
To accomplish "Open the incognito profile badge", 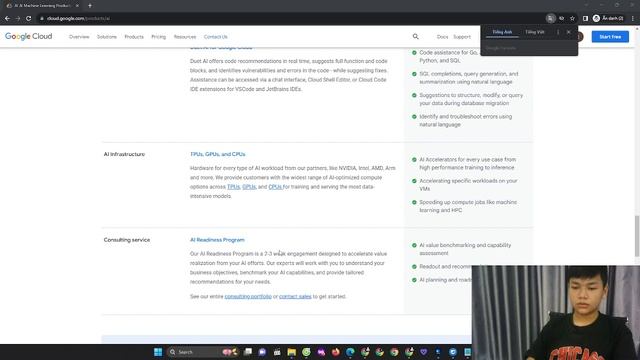I will (x=608, y=18).
